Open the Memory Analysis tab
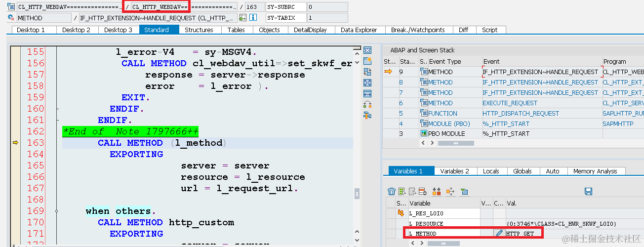Image resolution: width=644 pixels, height=247 pixels. pos(595,171)
